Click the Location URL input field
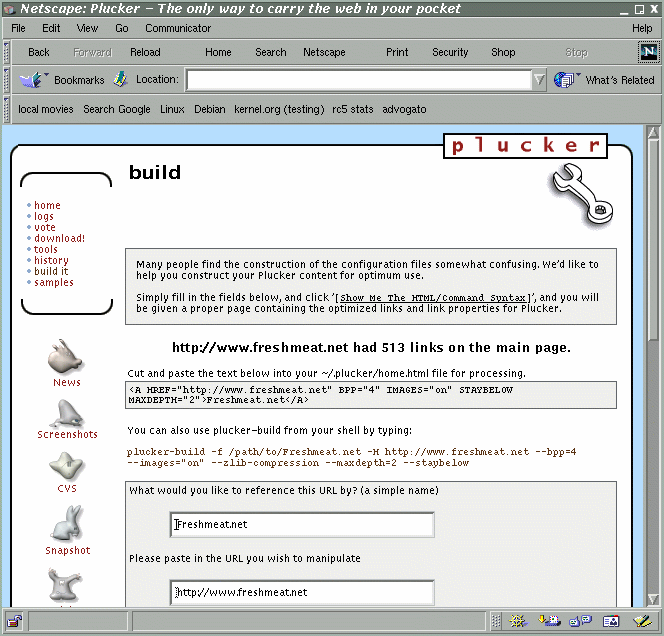Screen dimensions: 664x636 pos(359,80)
